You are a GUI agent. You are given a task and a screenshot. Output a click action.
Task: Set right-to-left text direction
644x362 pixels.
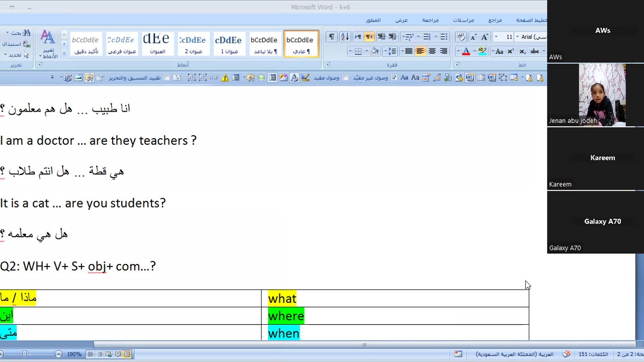[x=369, y=37]
